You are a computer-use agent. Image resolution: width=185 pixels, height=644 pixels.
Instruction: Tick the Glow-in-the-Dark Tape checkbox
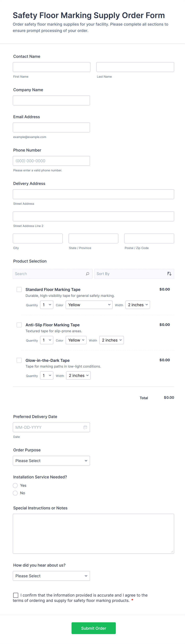(x=19, y=360)
